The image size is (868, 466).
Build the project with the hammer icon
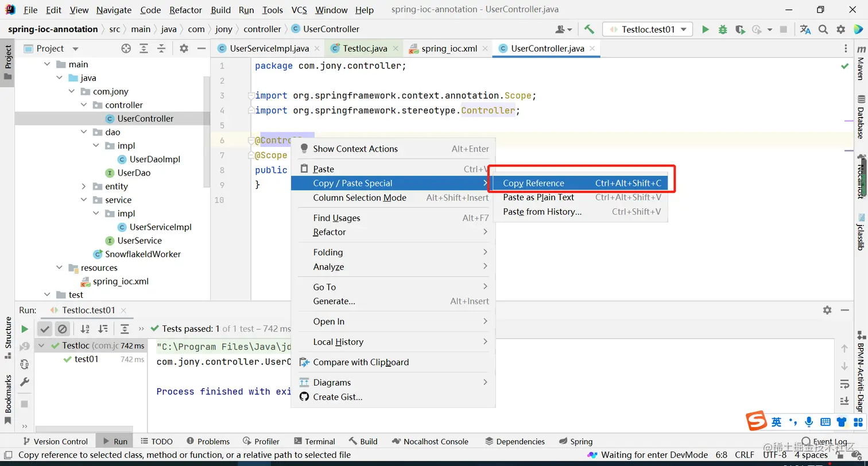pos(589,29)
